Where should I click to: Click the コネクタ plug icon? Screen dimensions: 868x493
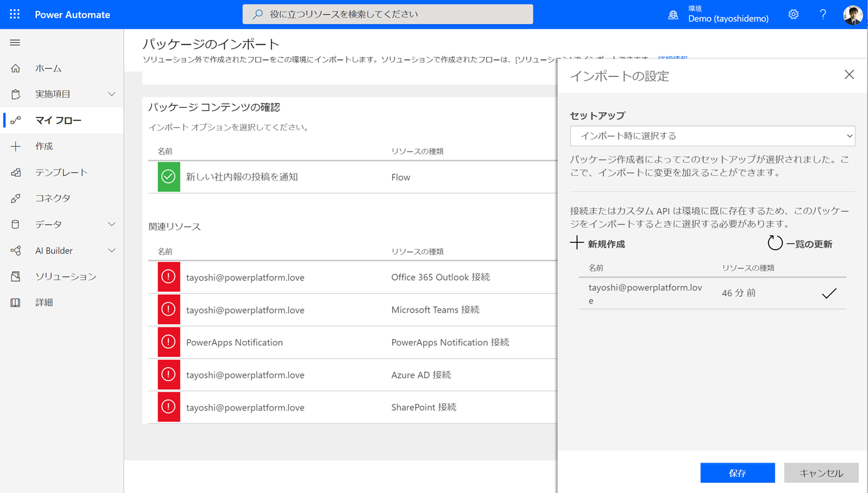[x=16, y=199]
